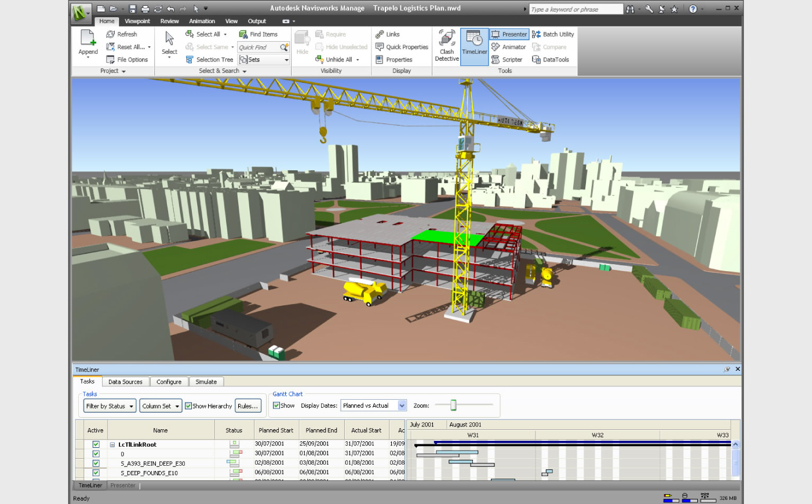
Task: Uncheck Active for S_A393_REIN_DEEP_E30
Action: coord(96,463)
